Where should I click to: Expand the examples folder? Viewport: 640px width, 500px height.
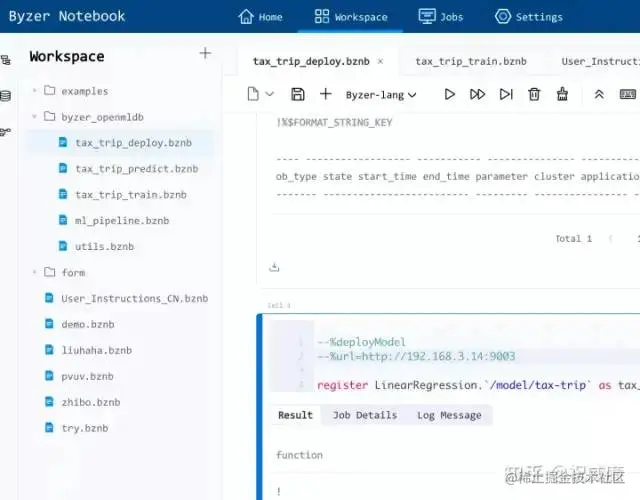coord(35,91)
